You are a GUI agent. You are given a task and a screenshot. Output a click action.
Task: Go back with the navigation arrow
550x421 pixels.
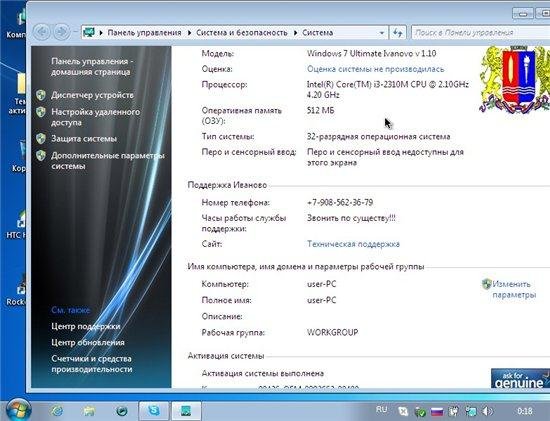coord(42,32)
